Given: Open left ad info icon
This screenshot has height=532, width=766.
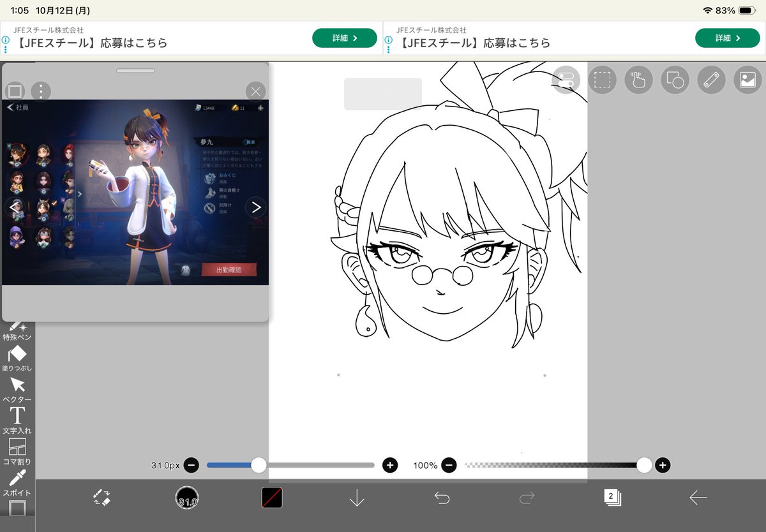Looking at the screenshot, I should coord(6,39).
